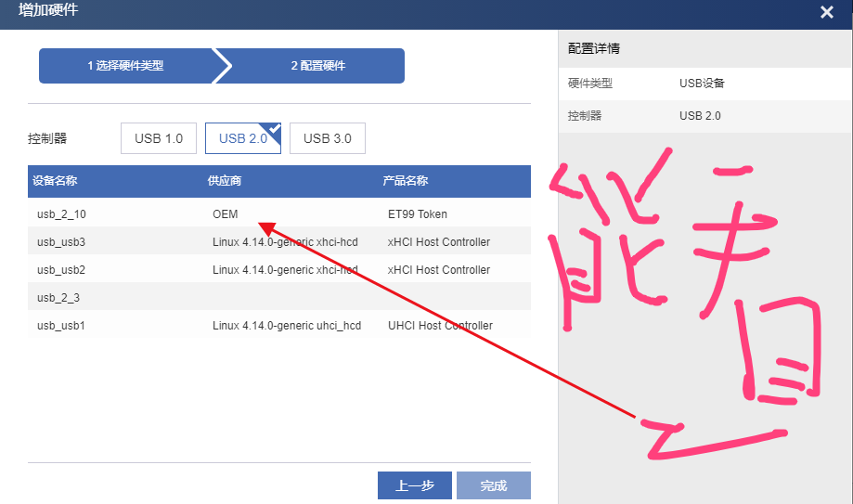Viewport: 853px width, 504px height.
Task: Go to step 1 选择硬件类型
Action: click(x=125, y=66)
